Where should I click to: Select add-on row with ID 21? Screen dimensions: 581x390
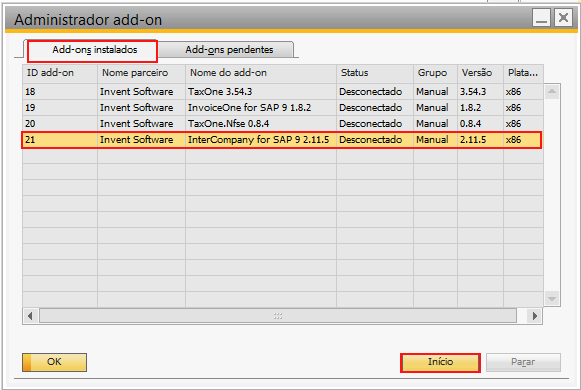[x=283, y=140]
